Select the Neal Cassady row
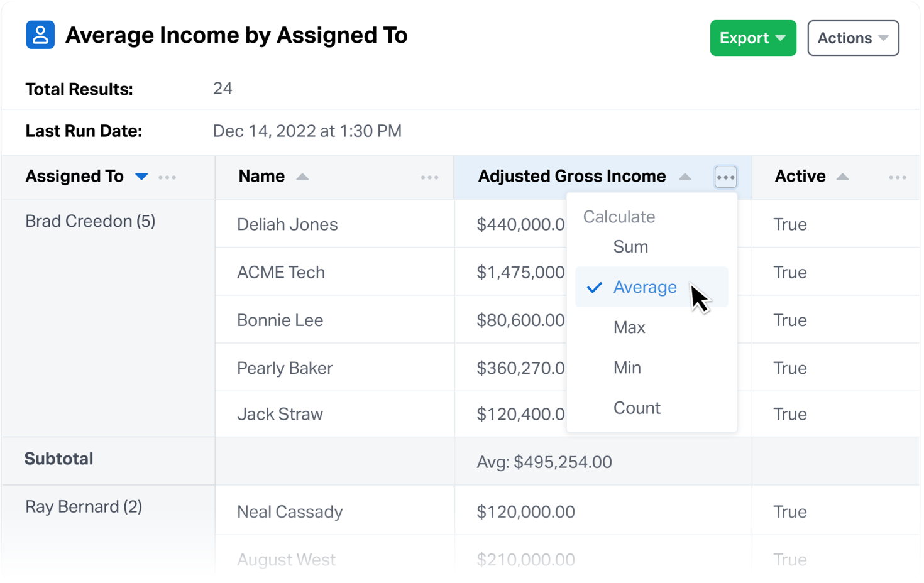924x583 pixels. pos(289,511)
